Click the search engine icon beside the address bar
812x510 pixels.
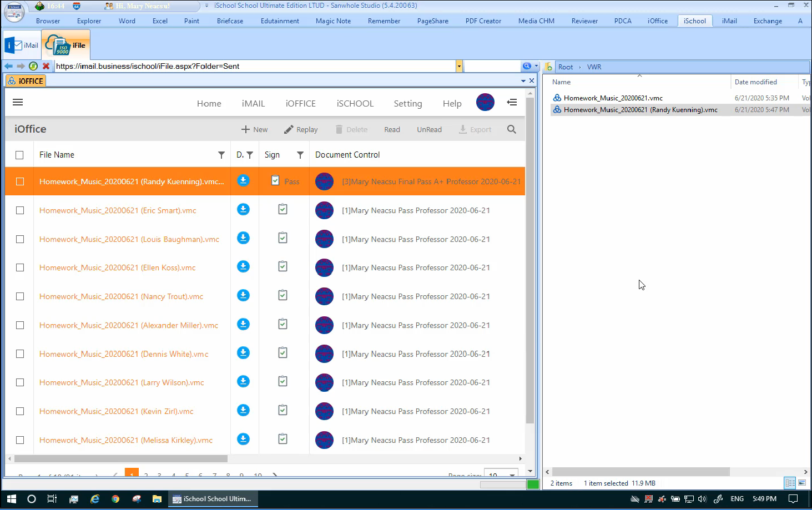pos(527,66)
